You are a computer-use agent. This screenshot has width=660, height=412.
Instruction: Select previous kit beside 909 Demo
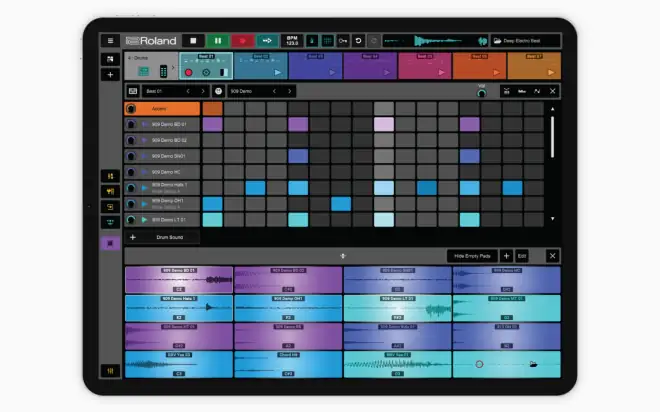click(x=274, y=91)
